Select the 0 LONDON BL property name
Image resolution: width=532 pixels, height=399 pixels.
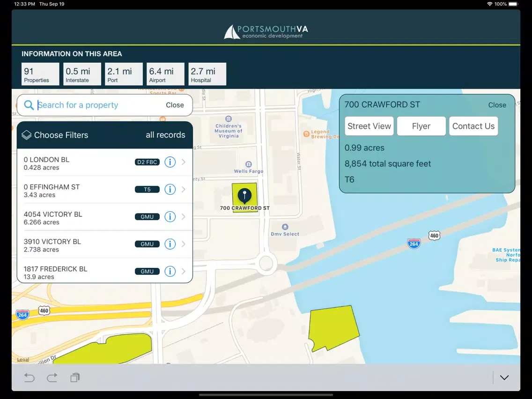(46, 160)
